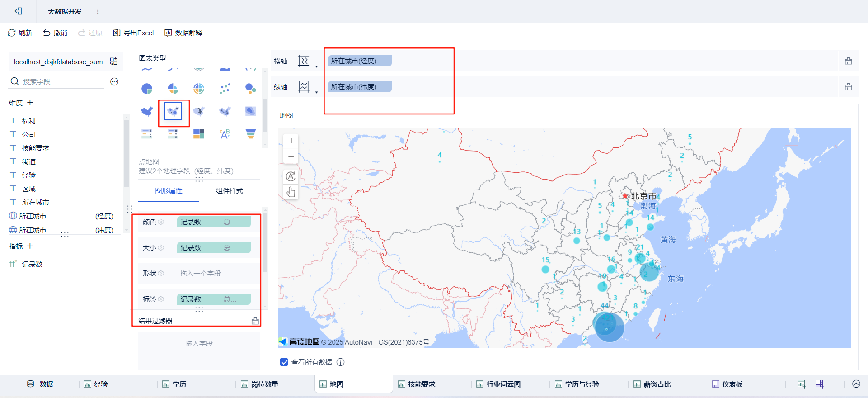The image size is (868, 398).
Task: Click the 记录数 field in the 颜色 row
Action: click(x=214, y=222)
